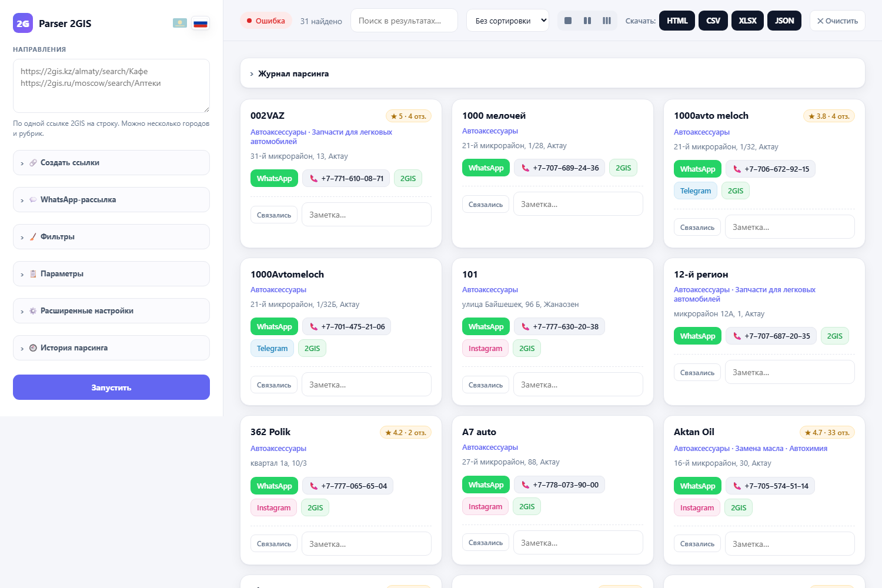Toggle Связались on the 362 Polik card

[x=274, y=544]
